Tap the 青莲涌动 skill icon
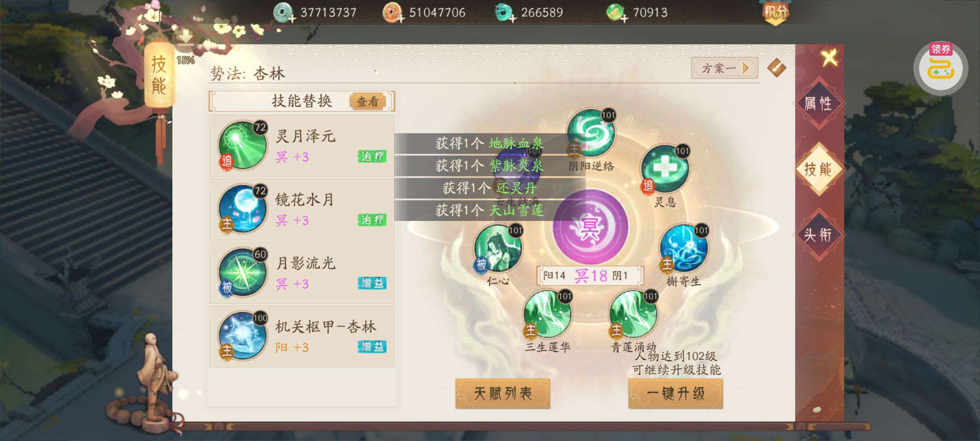980x441 pixels. pos(633,314)
